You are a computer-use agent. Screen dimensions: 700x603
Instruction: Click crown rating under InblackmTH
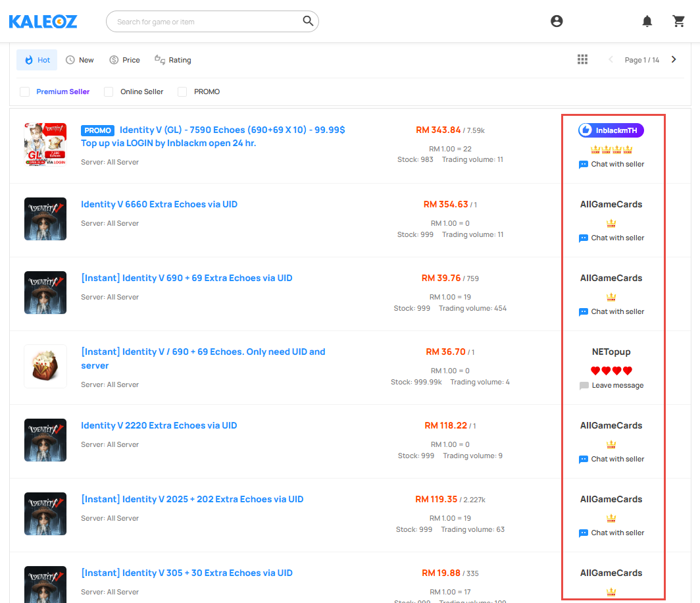(611, 149)
